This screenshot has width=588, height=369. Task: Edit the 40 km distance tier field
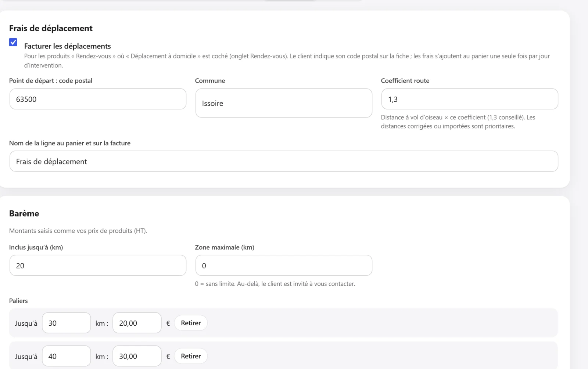click(x=67, y=356)
